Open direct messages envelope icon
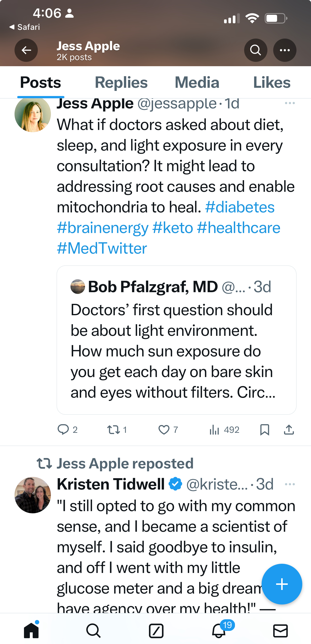 click(x=280, y=630)
